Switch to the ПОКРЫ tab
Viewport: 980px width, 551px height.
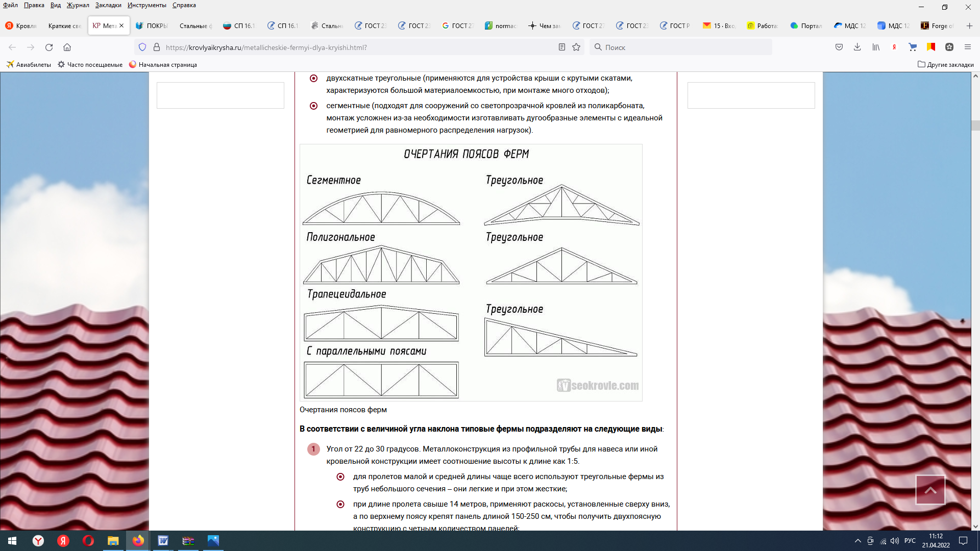pos(152,26)
